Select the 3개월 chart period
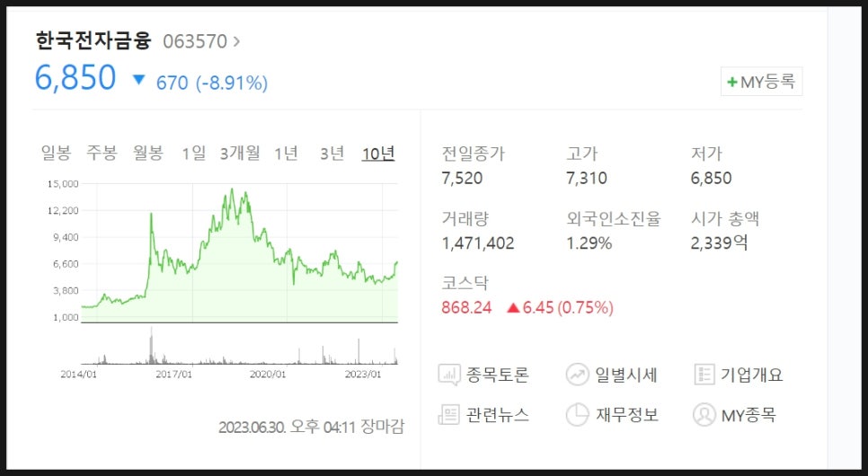Screen dimensions: 868x476 point(240,153)
